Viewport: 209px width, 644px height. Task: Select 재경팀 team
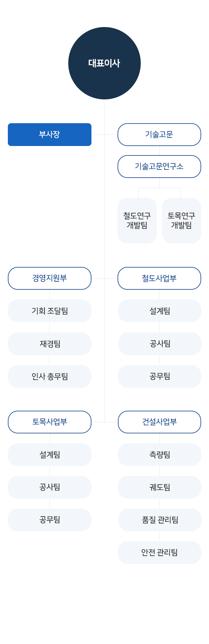coord(50,344)
